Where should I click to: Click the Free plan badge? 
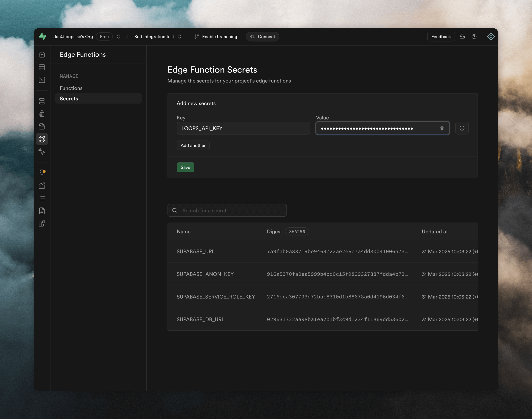click(104, 37)
